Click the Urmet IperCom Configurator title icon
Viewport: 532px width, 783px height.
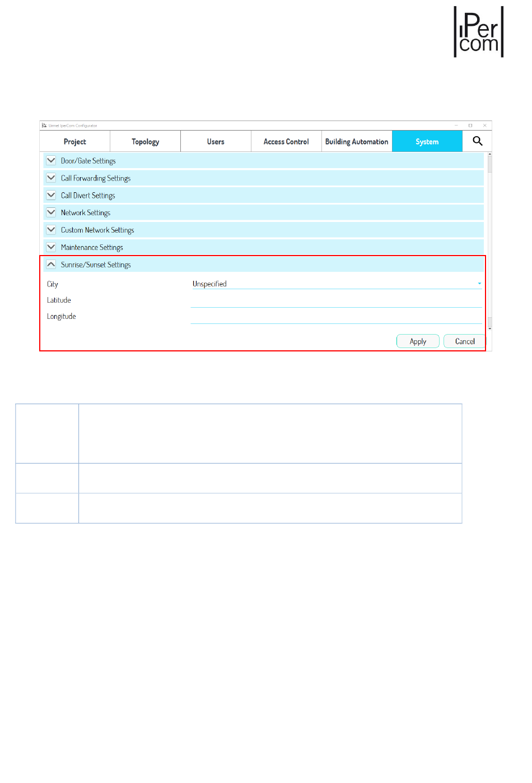click(x=44, y=126)
